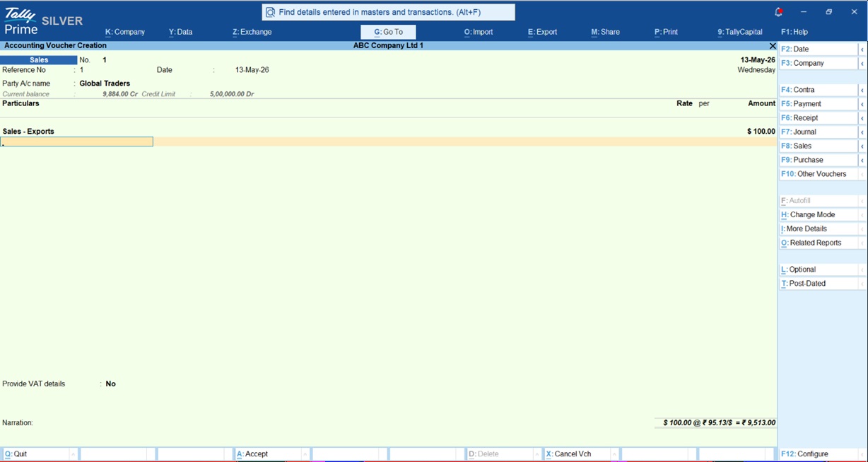The height and width of the screenshot is (462, 868).
Task: Open the E: Export menu
Action: pyautogui.click(x=542, y=32)
